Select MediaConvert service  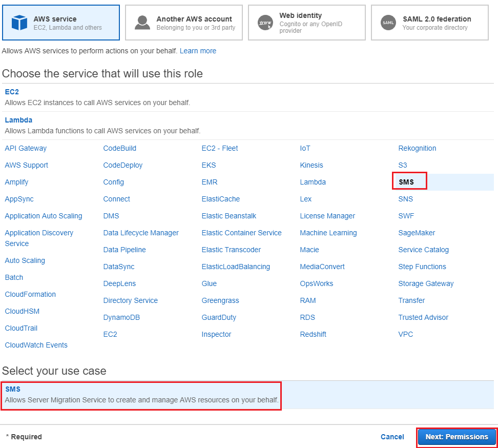tap(322, 267)
